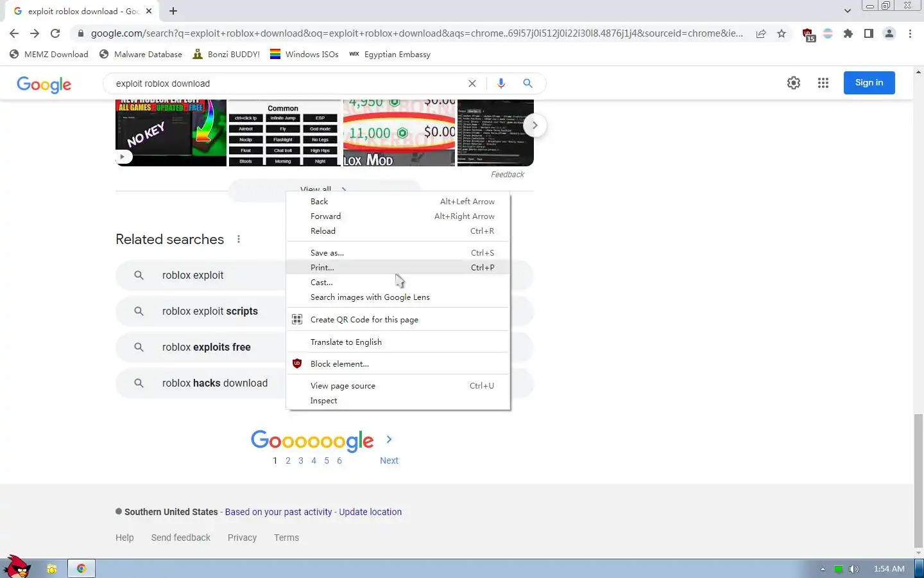The height and width of the screenshot is (578, 924).
Task: Go to results page 4
Action: pos(314,460)
